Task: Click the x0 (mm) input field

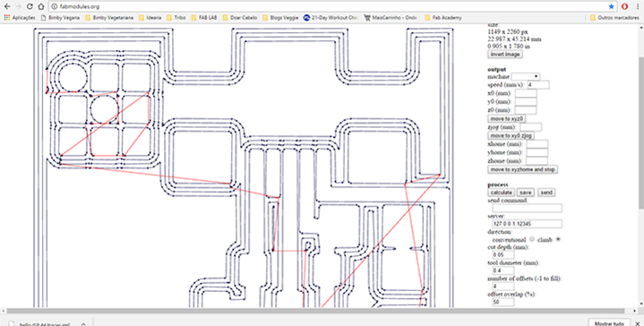Action: [x=526, y=93]
